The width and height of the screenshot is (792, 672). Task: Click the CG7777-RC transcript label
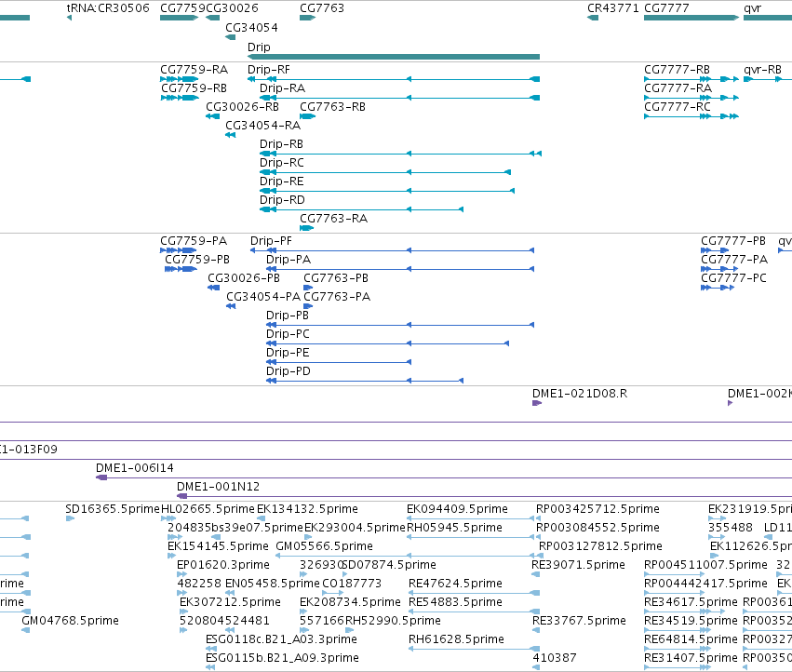pos(678,107)
